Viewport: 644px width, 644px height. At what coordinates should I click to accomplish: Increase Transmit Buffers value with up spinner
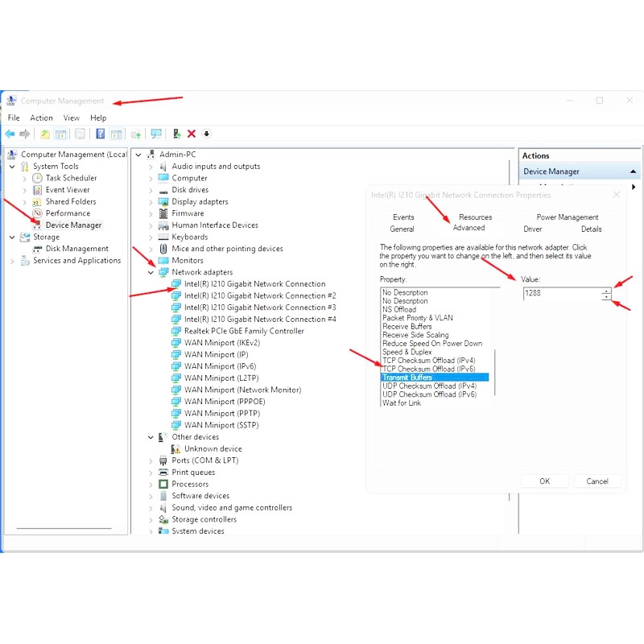tap(607, 291)
